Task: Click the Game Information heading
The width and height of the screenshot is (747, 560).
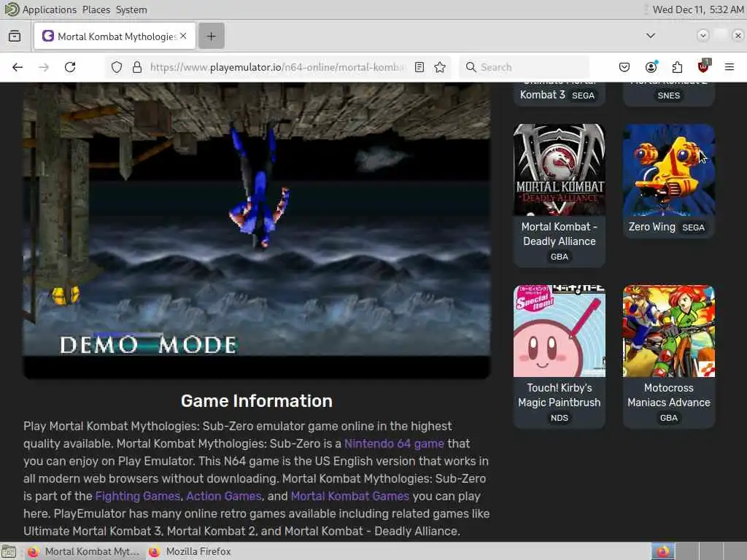Action: (x=257, y=401)
